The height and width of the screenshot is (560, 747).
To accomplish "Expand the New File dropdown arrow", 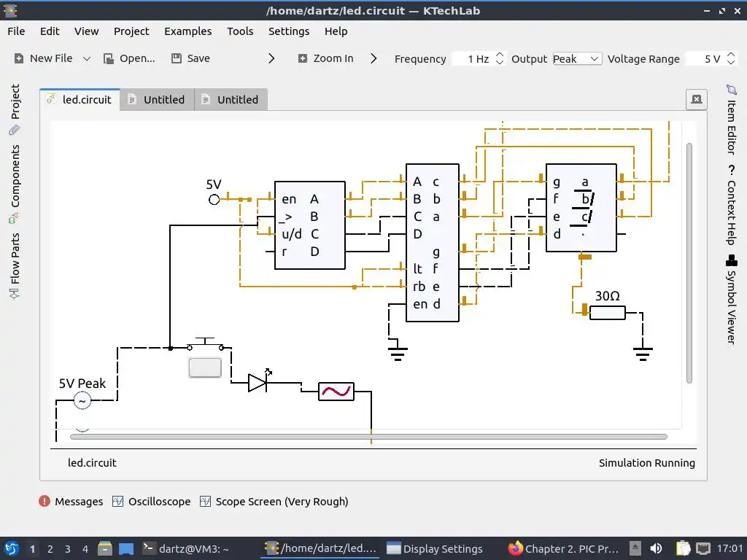I will click(87, 58).
